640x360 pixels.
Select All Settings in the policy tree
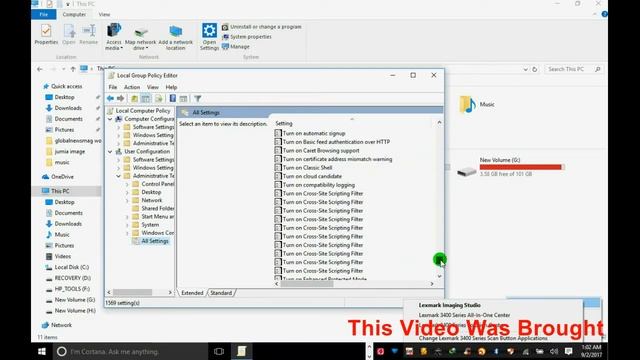[x=155, y=241]
